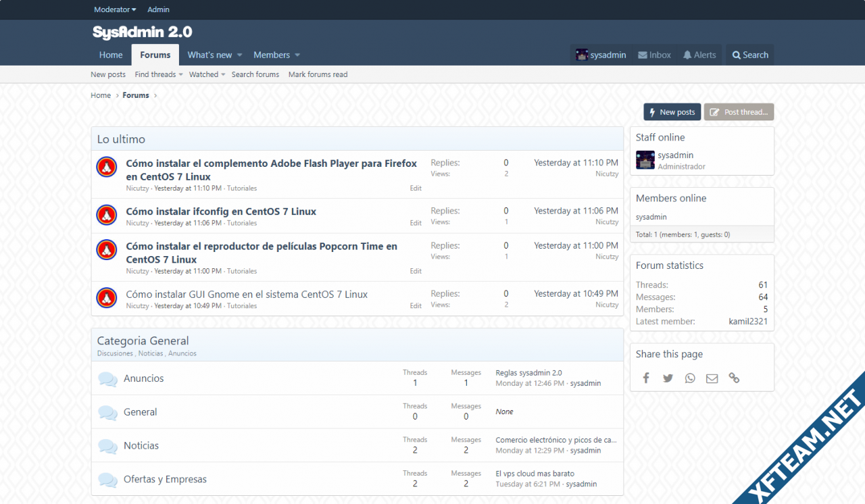Click Search forums in sub-navigation

tap(255, 74)
